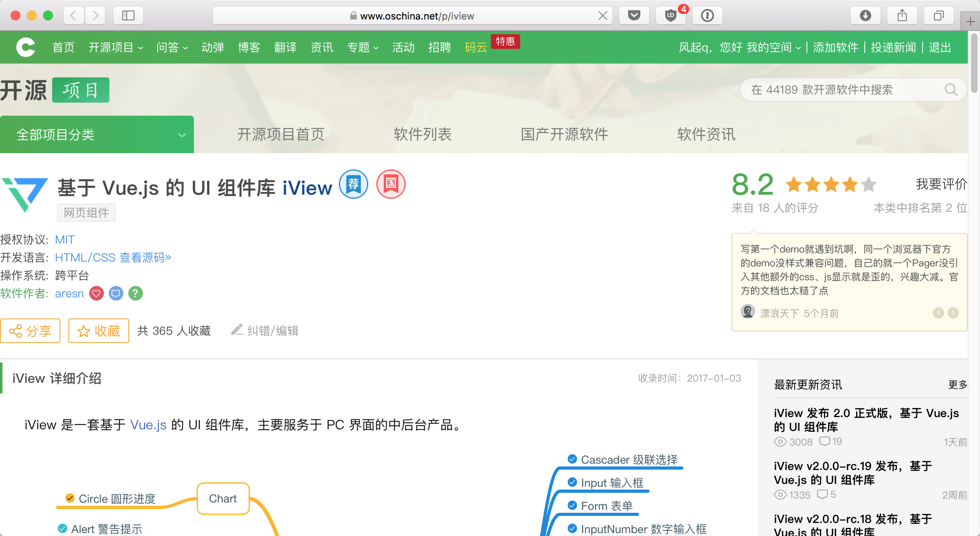This screenshot has width=980, height=536.
Task: Click 投递新闻 in the header
Action: coord(894,47)
